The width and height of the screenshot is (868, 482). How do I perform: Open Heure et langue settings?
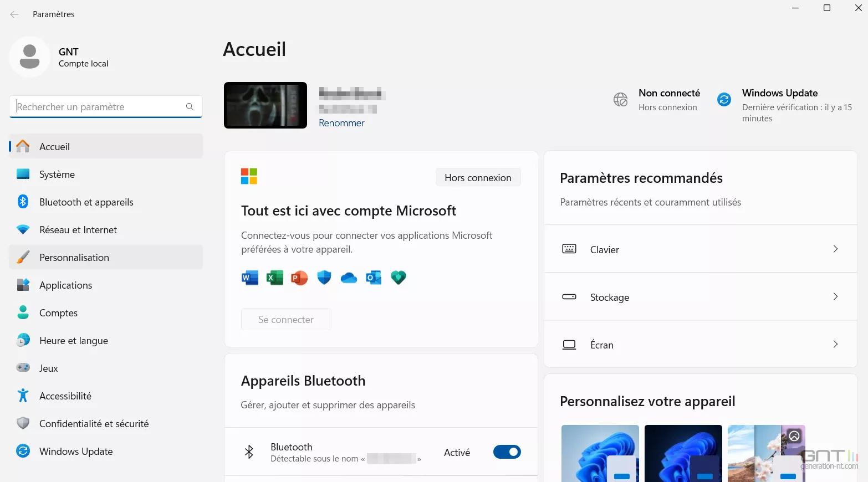coord(106,340)
